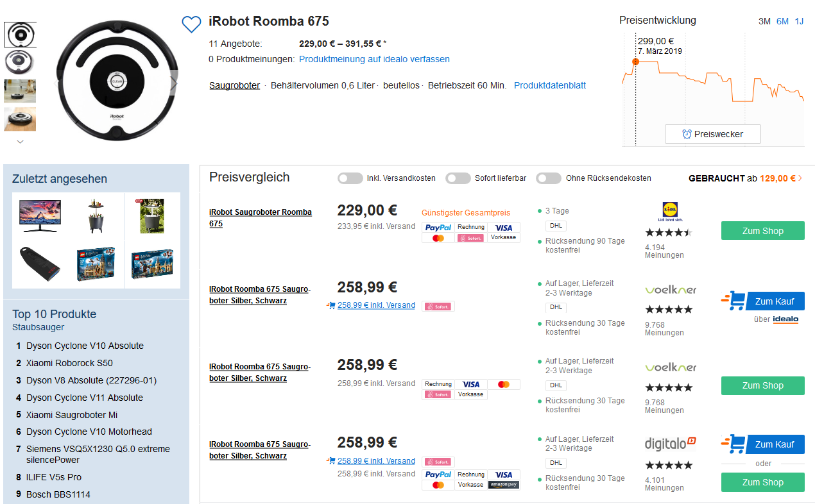815x504 pixels.
Task: Click the Preiswecker button
Action: tap(712, 134)
